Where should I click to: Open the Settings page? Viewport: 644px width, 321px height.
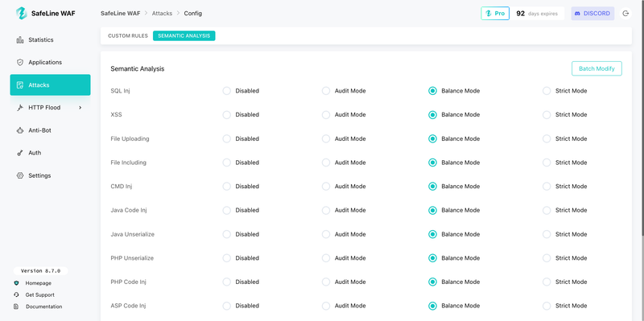click(50, 175)
